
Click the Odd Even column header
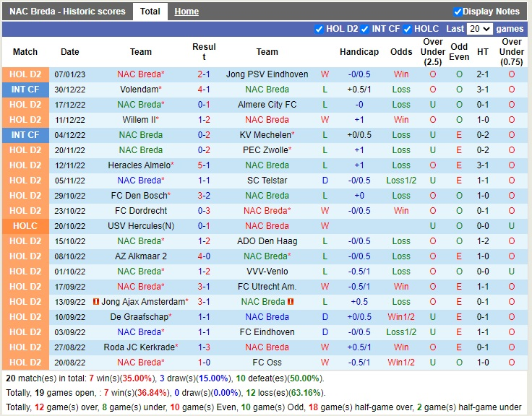pyautogui.click(x=459, y=52)
